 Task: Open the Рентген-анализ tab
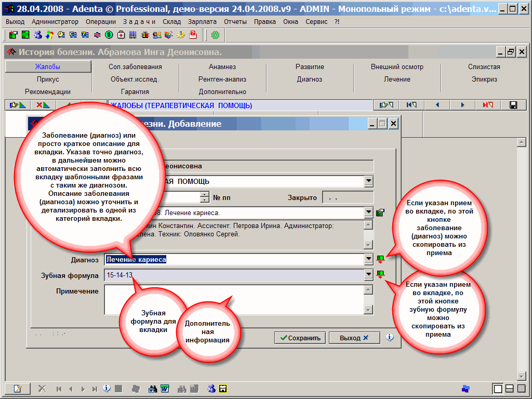pos(222,79)
